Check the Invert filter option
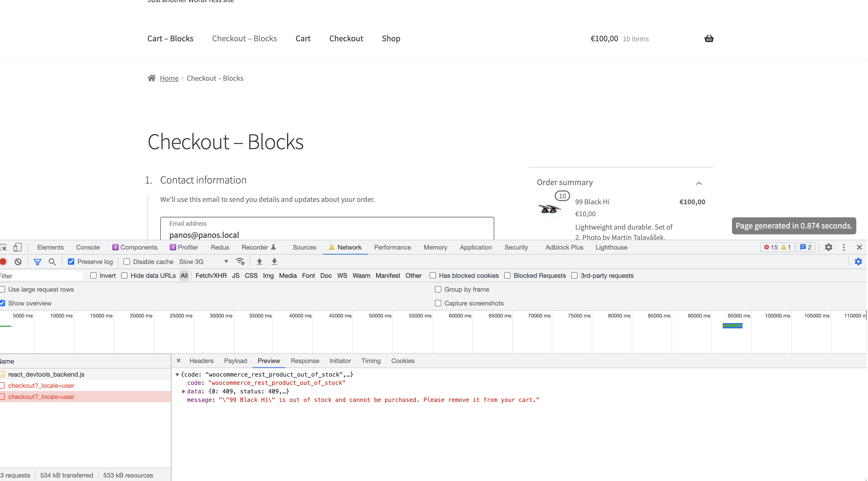The image size is (868, 481). pyautogui.click(x=93, y=275)
